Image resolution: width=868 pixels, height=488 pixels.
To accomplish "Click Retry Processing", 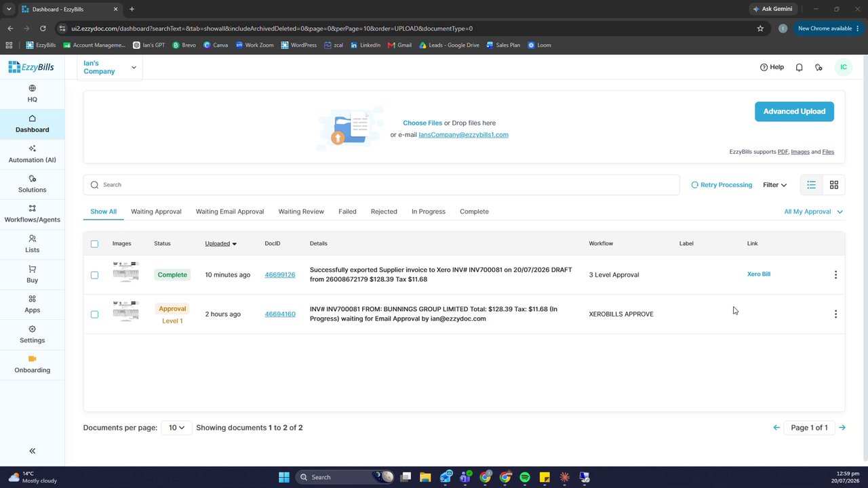I will point(722,184).
